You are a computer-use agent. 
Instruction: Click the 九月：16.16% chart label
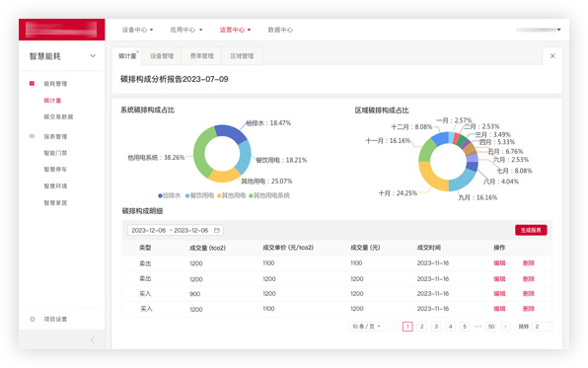478,197
